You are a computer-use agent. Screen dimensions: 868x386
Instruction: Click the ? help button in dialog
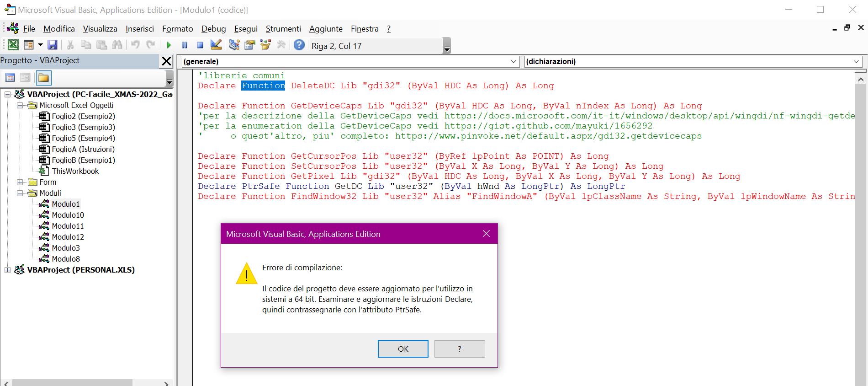[x=460, y=349]
